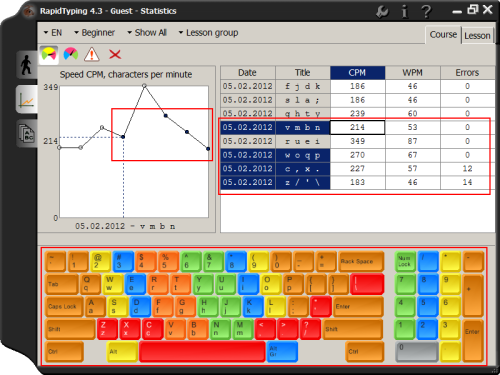This screenshot has height=375, width=500.
Task: Delete statistics with the red X icon
Action: (115, 54)
